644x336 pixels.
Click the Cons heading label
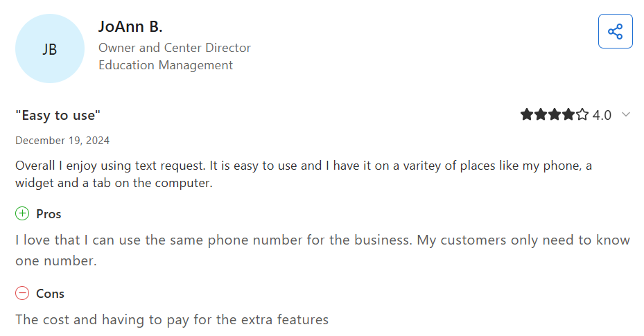click(50, 294)
